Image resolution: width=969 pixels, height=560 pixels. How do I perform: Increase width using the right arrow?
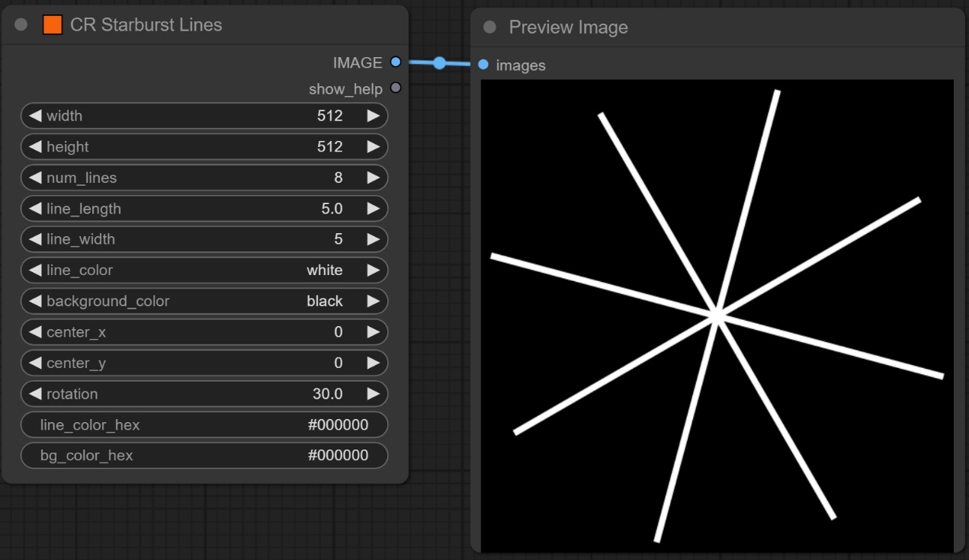click(373, 116)
